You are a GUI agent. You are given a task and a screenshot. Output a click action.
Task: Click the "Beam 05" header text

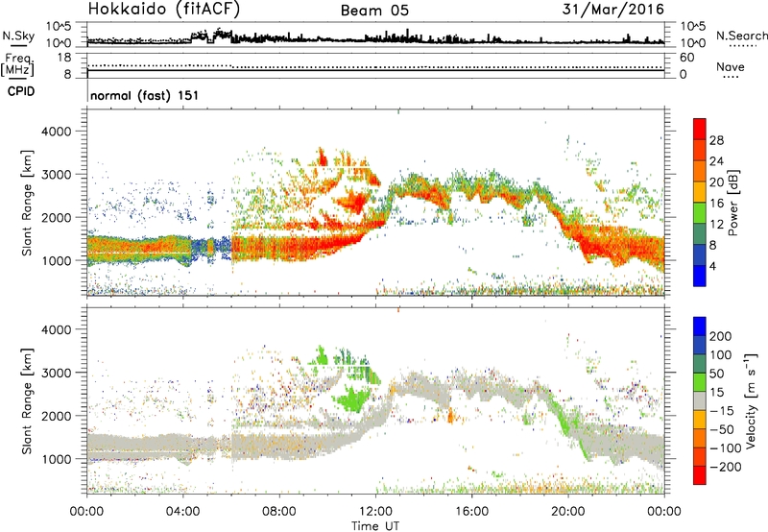click(374, 11)
